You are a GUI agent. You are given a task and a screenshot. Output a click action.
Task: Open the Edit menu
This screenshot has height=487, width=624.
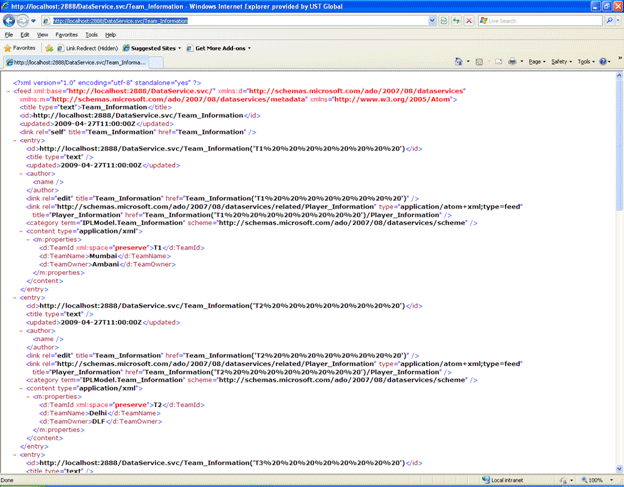tap(25, 35)
